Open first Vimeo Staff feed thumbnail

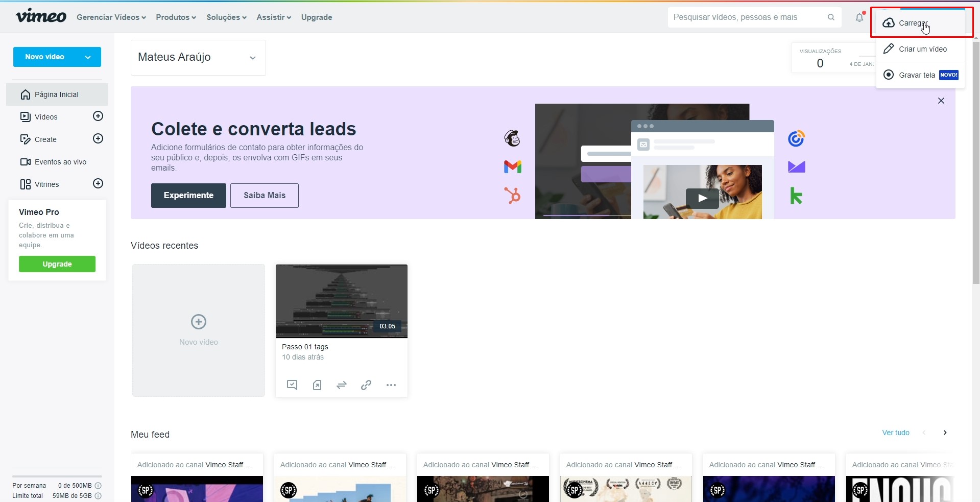197,489
